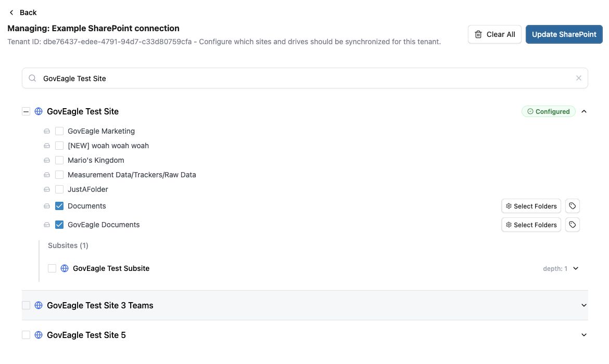
Task: Go Back using the top-left link
Action: 22,12
